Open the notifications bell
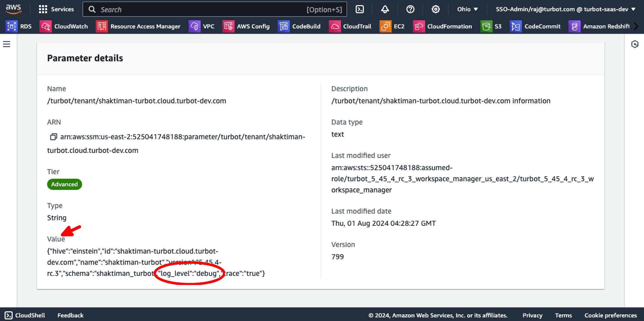 point(385,9)
